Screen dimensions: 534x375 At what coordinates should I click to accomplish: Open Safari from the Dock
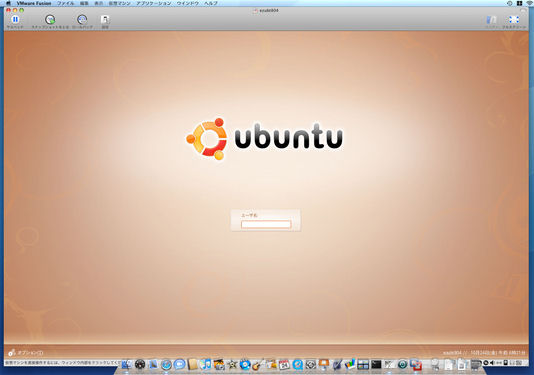coord(166,365)
